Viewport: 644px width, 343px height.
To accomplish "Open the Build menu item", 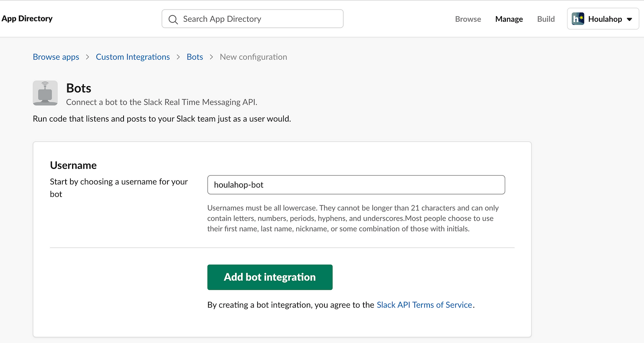I will (x=546, y=19).
